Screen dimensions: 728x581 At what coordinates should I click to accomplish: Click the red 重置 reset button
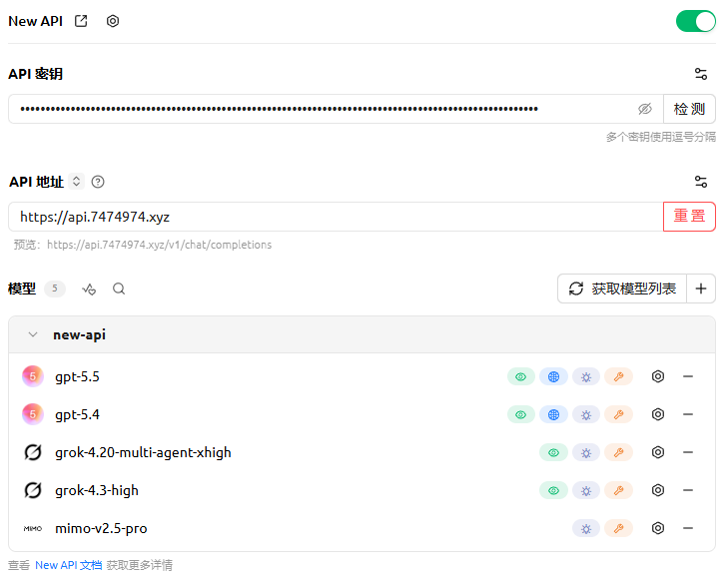pos(689,217)
